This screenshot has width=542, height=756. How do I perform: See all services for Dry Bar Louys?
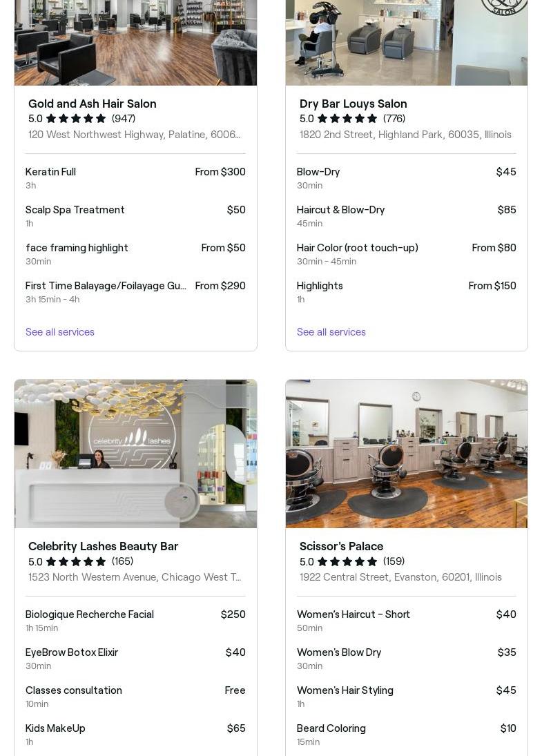[x=331, y=332]
